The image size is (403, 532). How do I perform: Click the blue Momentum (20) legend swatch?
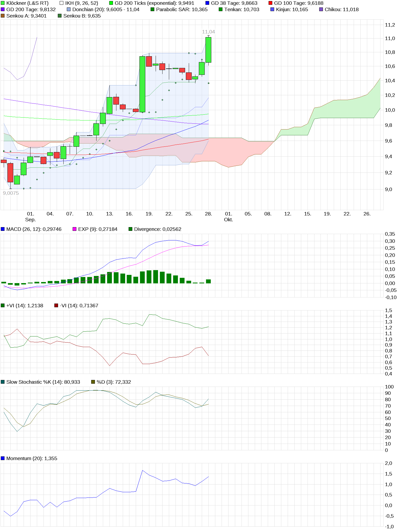(x=3, y=459)
